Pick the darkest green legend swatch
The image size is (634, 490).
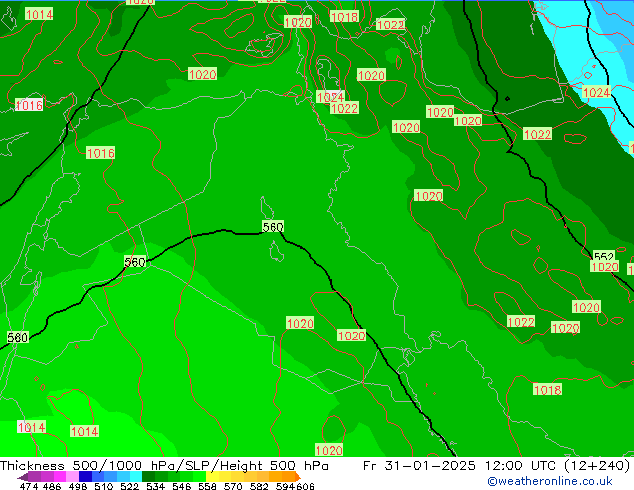148,477
